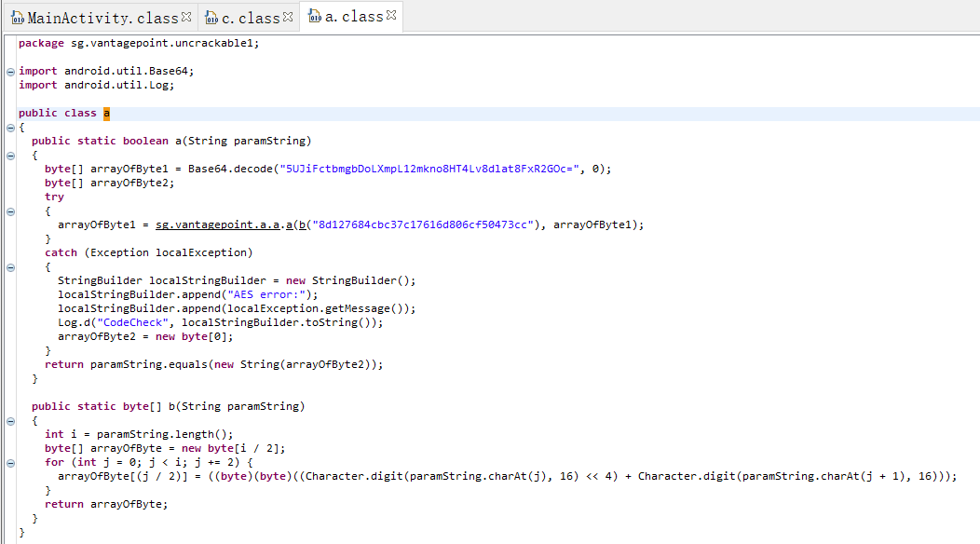The image size is (980, 544).
Task: Collapse the method b(String) fold
Action: (10, 421)
